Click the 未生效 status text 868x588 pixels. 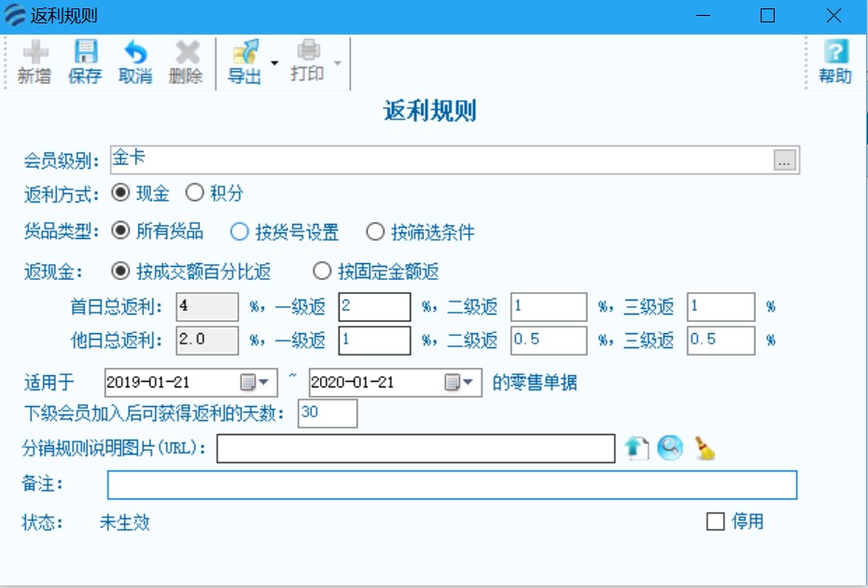pos(124,522)
